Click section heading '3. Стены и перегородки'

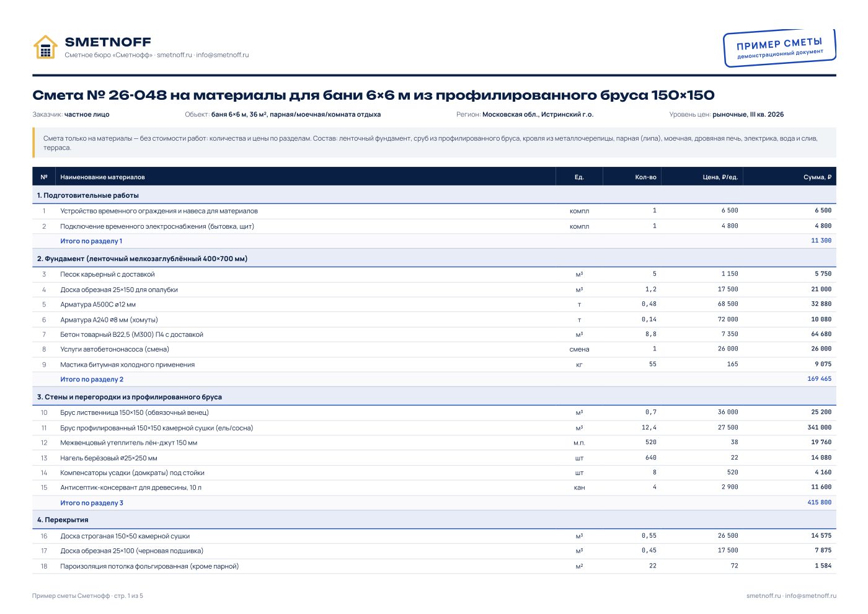click(x=434, y=397)
